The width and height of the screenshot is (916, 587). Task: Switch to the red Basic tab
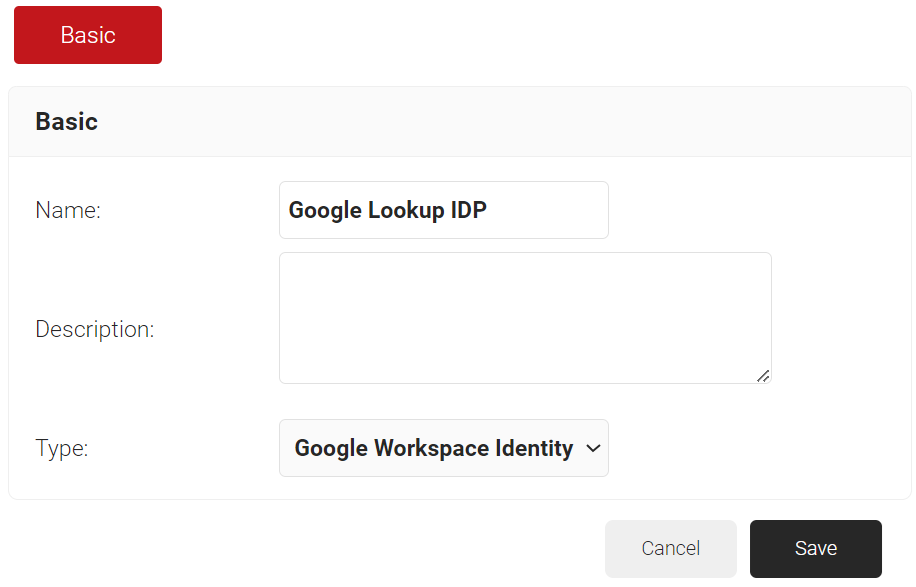pyautogui.click(x=88, y=35)
